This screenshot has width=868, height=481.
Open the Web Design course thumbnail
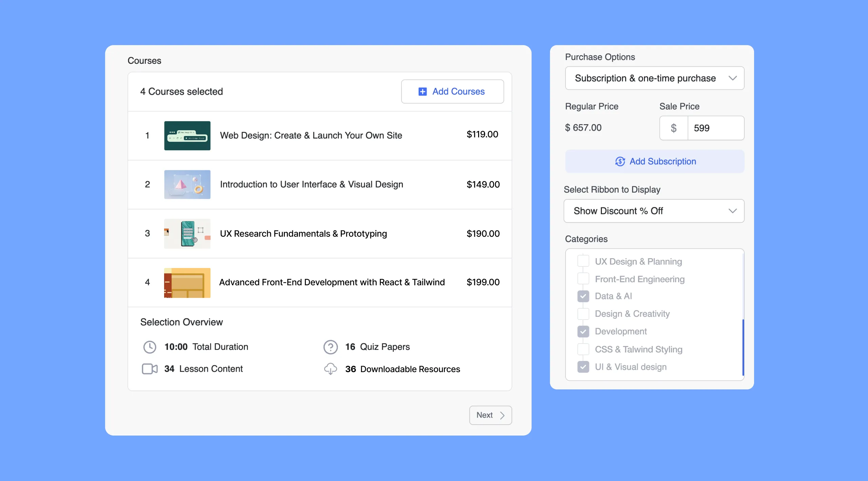tap(187, 136)
